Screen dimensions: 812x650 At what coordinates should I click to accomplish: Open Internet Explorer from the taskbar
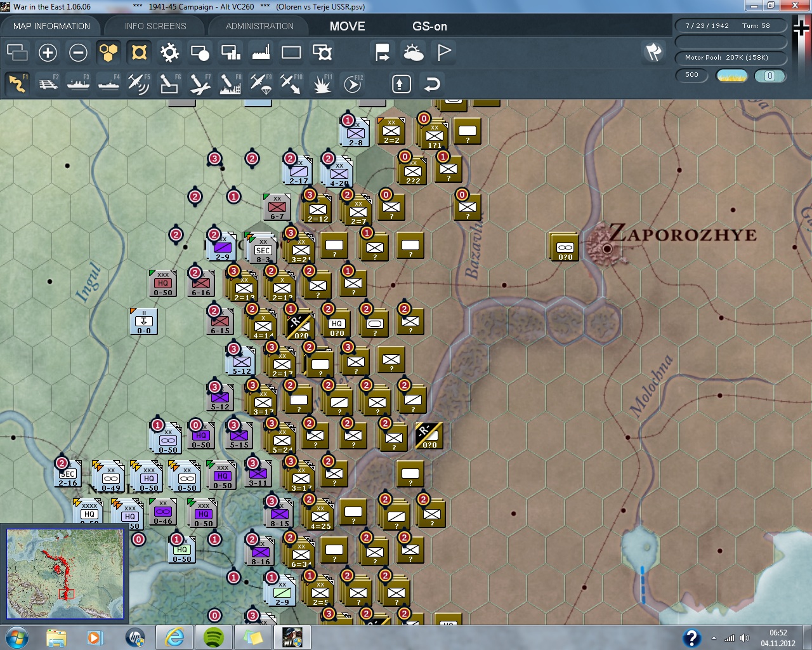point(174,637)
